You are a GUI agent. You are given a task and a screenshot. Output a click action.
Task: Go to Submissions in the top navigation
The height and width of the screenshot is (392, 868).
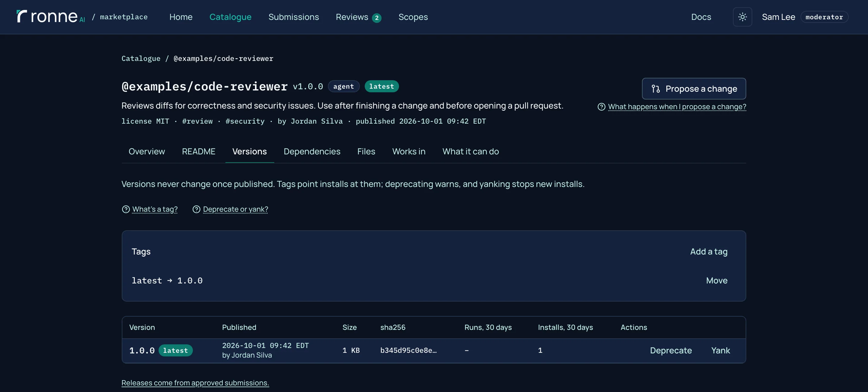click(294, 17)
